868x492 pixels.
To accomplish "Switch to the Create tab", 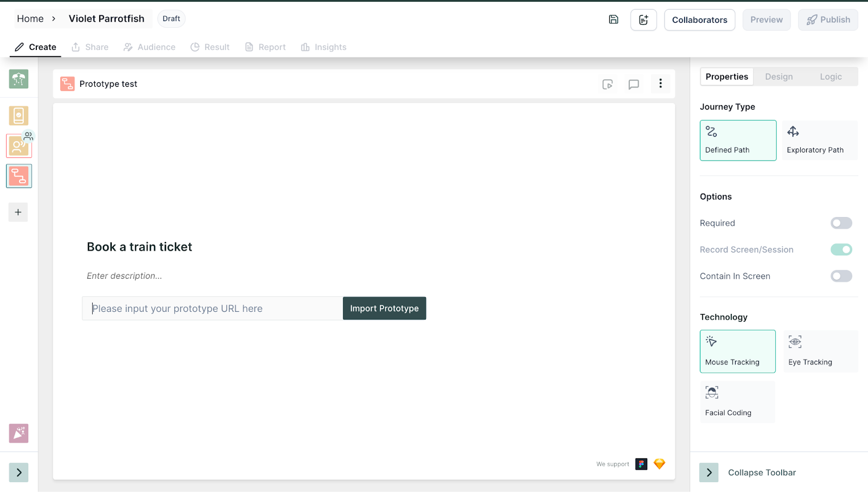I will (35, 47).
